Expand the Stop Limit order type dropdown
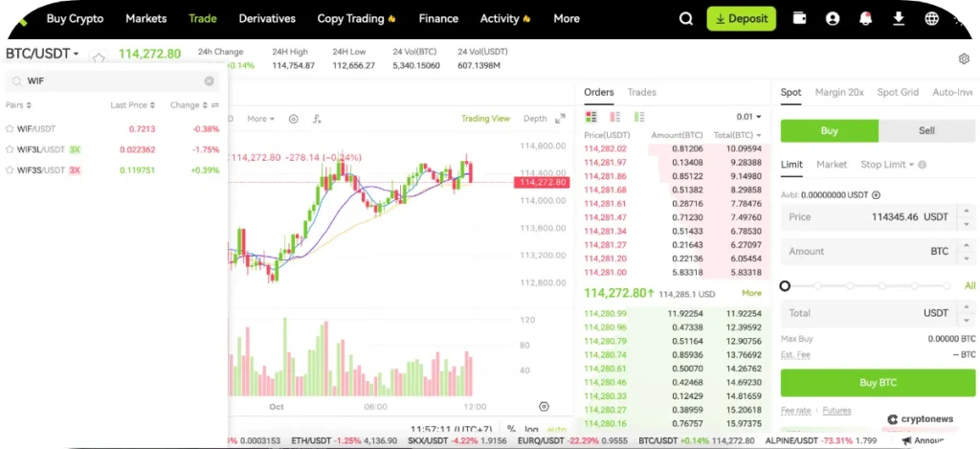Viewport: 980px width, 449px height. [887, 165]
